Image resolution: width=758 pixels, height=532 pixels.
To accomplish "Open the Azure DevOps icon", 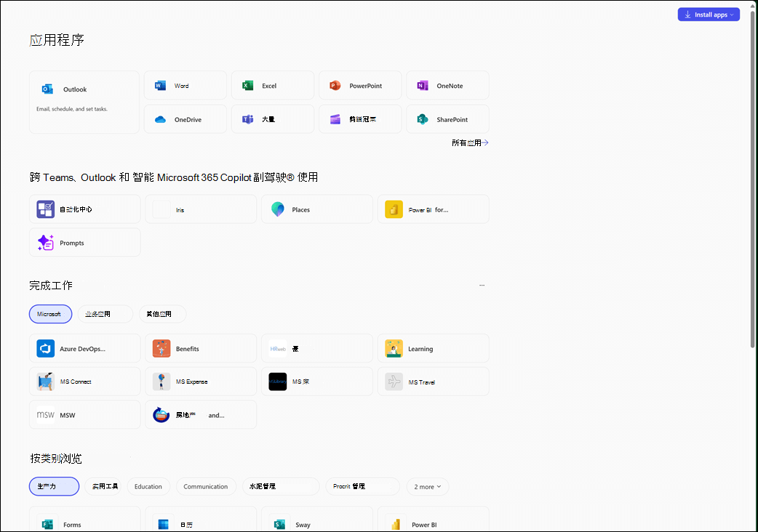I will click(45, 348).
